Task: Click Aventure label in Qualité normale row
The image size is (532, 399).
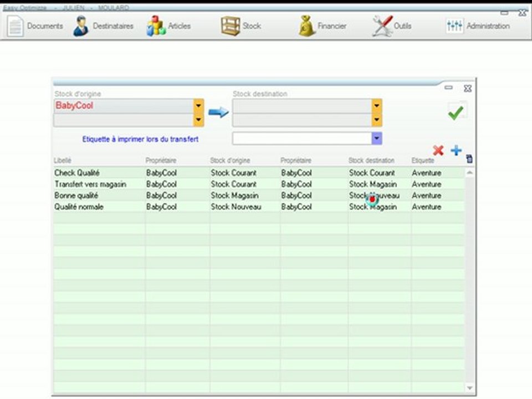Action: pyautogui.click(x=427, y=207)
